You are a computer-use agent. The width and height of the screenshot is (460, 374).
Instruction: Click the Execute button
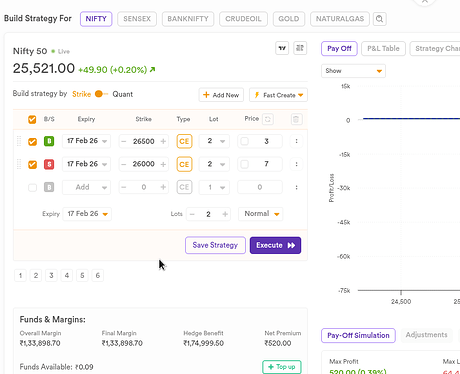275,245
